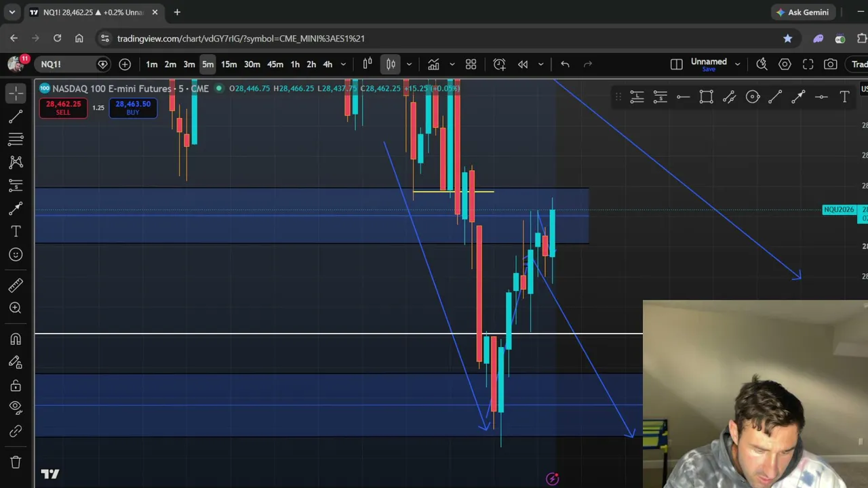This screenshot has height=488, width=868.
Task: Toggle lock all drawings
Action: point(16,386)
